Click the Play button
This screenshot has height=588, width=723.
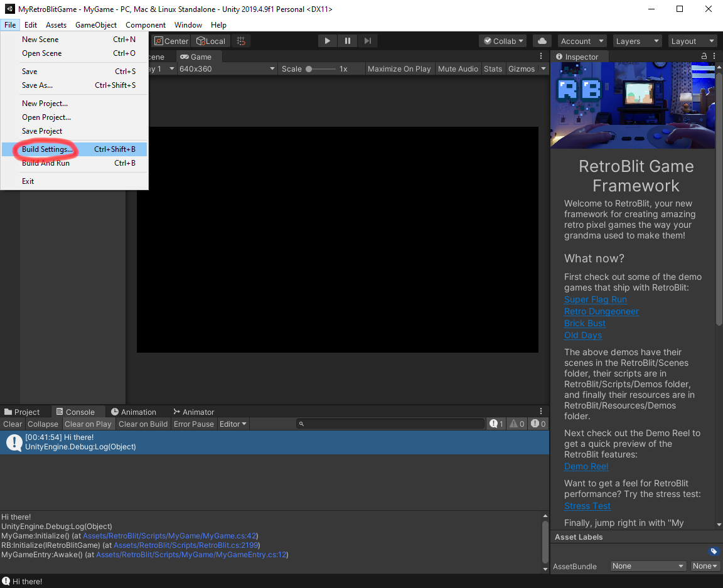328,41
